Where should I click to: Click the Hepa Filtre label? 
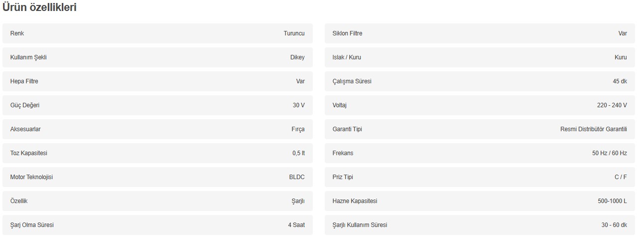[x=24, y=81]
